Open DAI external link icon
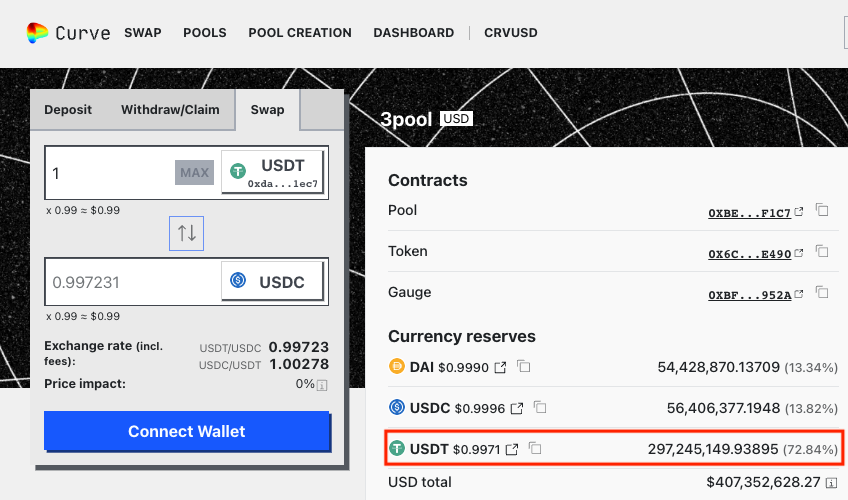848x500 pixels. pyautogui.click(x=500, y=368)
